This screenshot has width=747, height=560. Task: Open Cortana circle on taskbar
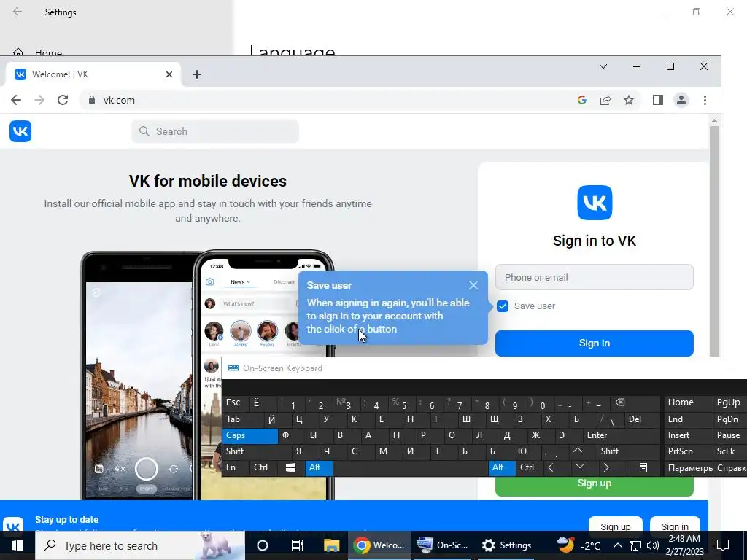tap(263, 545)
